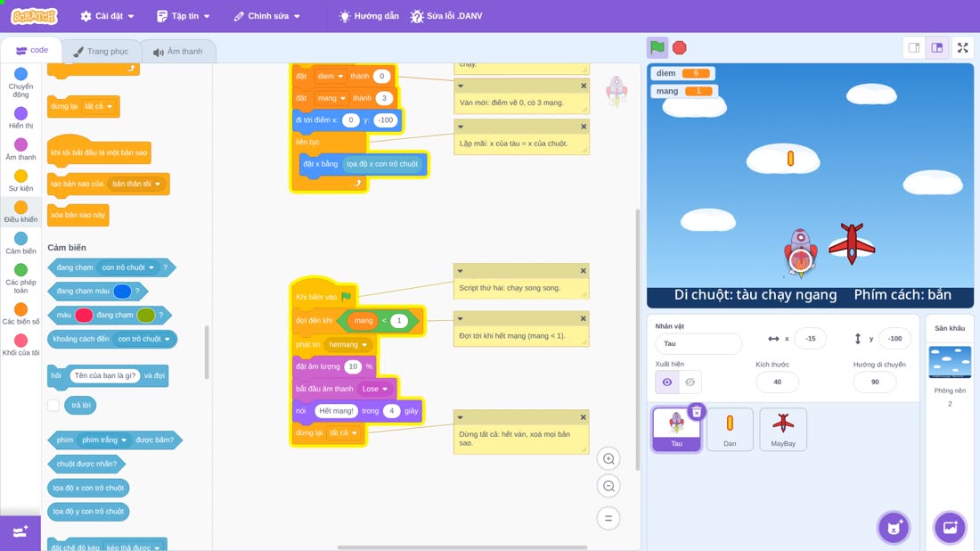Select the Khối của tôi block category
This screenshot has width=980, height=551.
20,345
